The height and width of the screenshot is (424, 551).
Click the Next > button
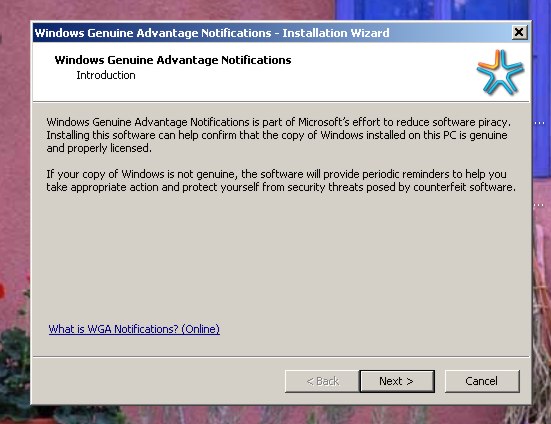click(397, 381)
